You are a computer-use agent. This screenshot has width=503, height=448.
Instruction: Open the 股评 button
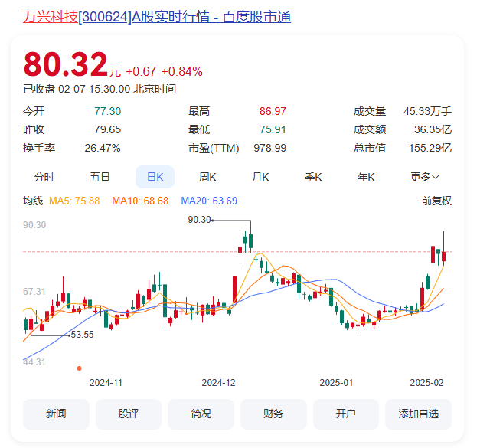click(x=129, y=414)
